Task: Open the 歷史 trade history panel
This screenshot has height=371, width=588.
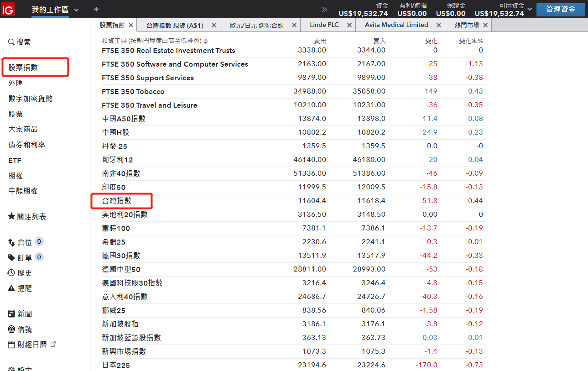Action: pyautogui.click(x=21, y=272)
